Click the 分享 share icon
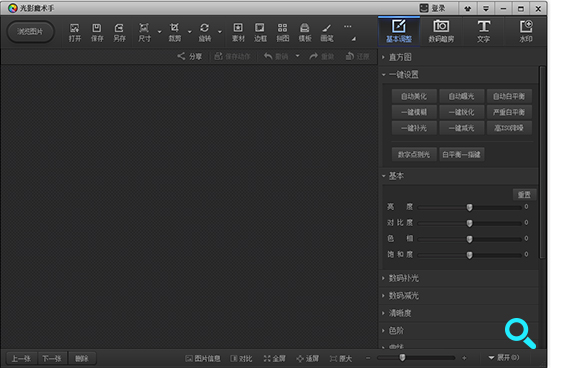Viewport: 562px width, 368px height. pos(181,56)
